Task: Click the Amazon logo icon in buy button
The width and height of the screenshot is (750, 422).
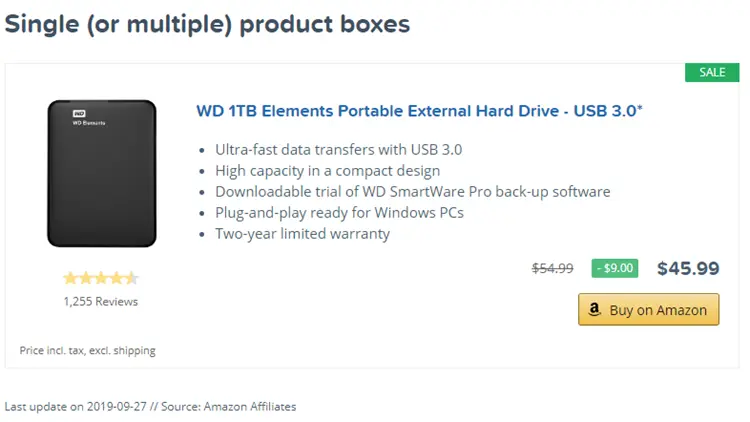Action: [x=594, y=310]
